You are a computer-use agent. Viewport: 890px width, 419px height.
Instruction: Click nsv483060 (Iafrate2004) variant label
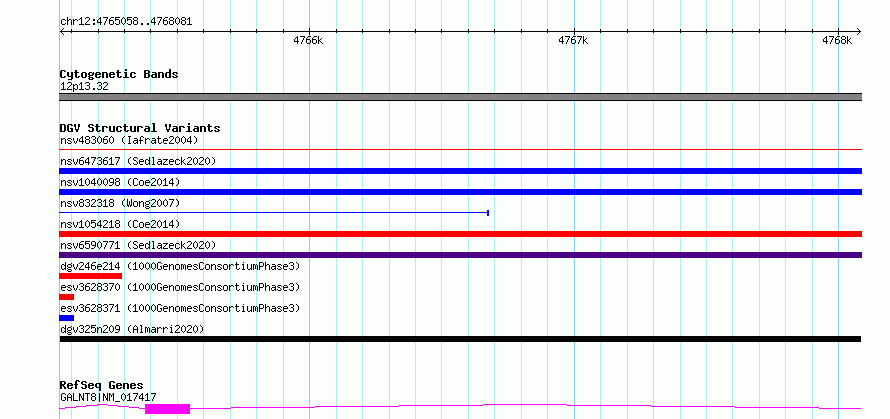(x=129, y=140)
